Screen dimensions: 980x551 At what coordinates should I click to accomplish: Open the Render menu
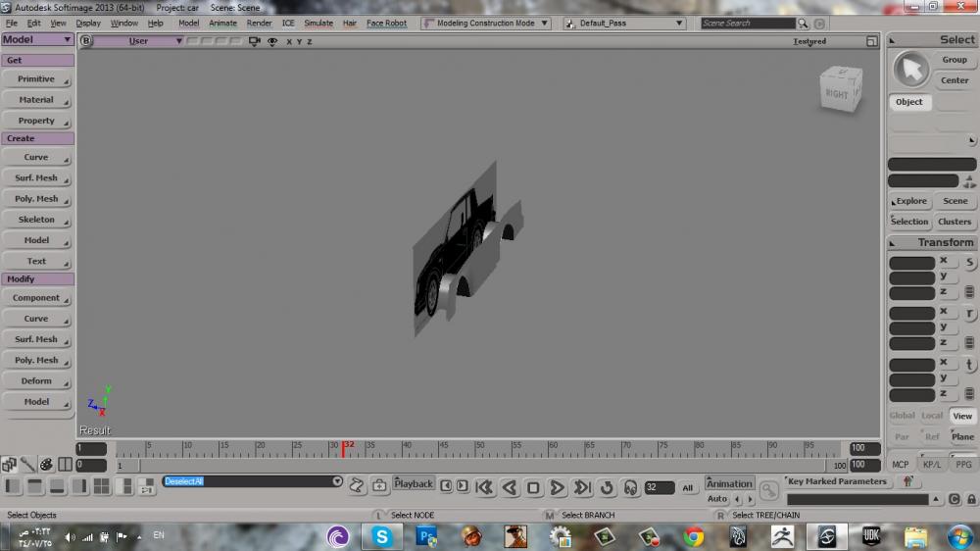click(x=259, y=24)
